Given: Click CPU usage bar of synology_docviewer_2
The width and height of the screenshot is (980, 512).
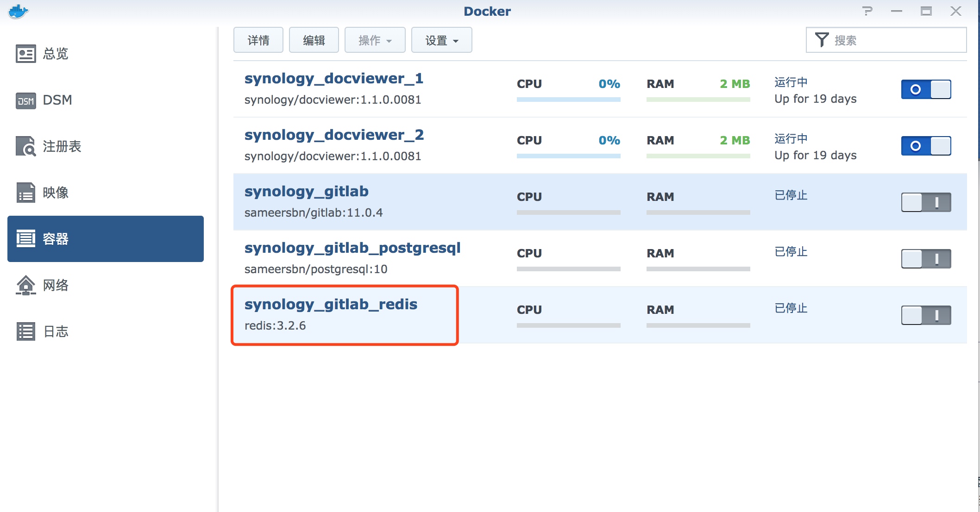Looking at the screenshot, I should [x=569, y=156].
